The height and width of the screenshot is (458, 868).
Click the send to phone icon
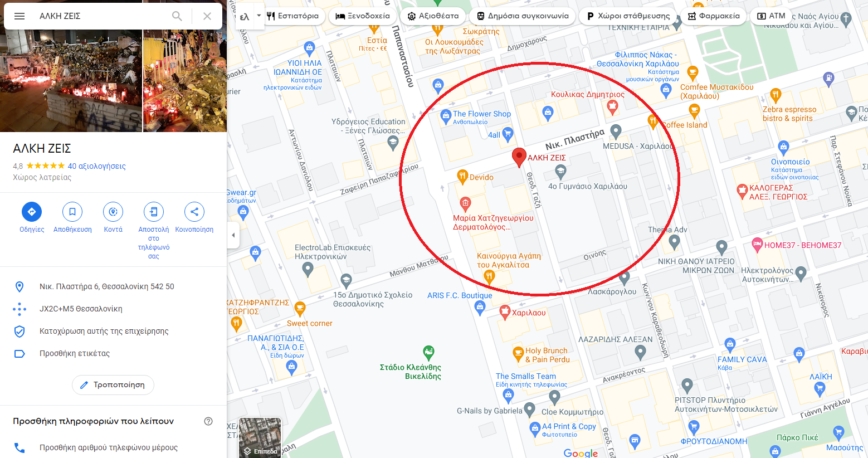pyautogui.click(x=154, y=212)
